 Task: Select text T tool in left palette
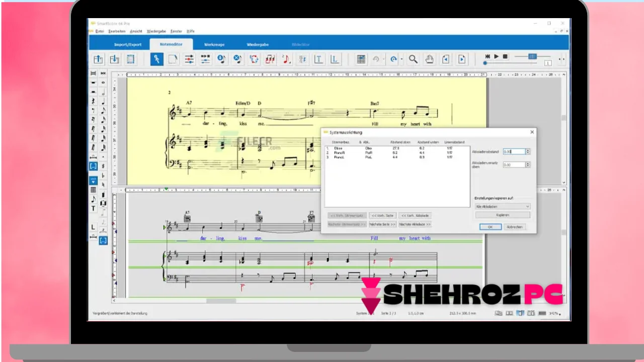[x=93, y=209]
